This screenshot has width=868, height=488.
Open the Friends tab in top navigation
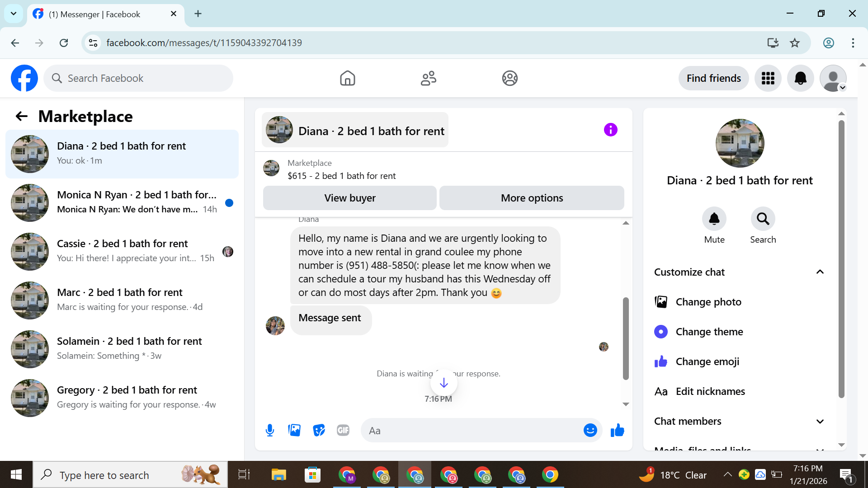[x=428, y=78]
